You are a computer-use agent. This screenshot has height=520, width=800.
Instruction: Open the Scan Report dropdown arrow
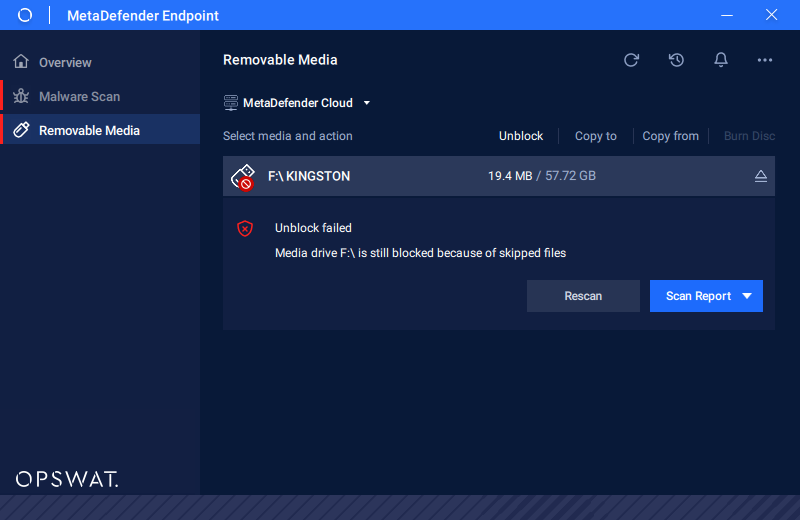pos(747,296)
